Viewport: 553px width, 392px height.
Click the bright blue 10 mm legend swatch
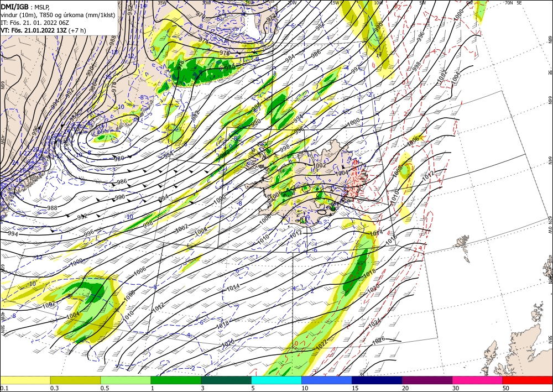(x=327, y=380)
